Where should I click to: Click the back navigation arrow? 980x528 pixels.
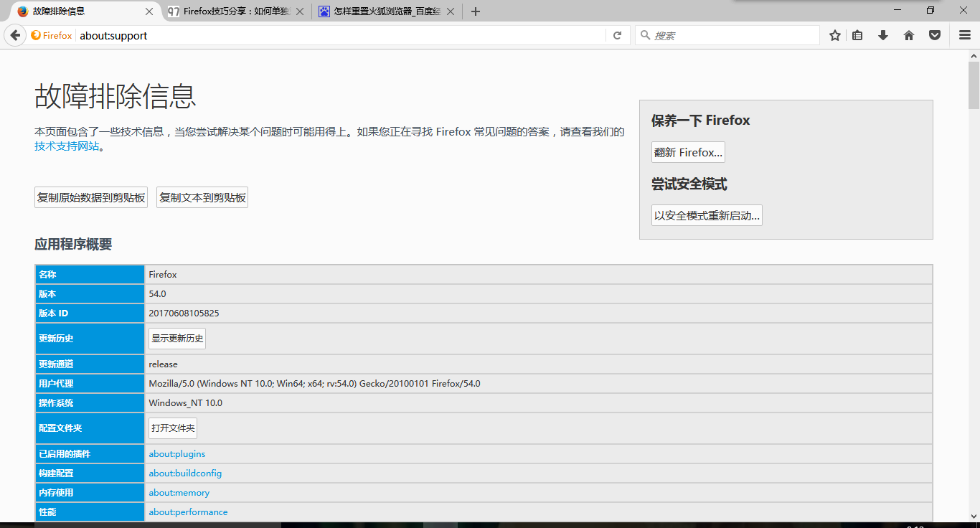tap(15, 34)
